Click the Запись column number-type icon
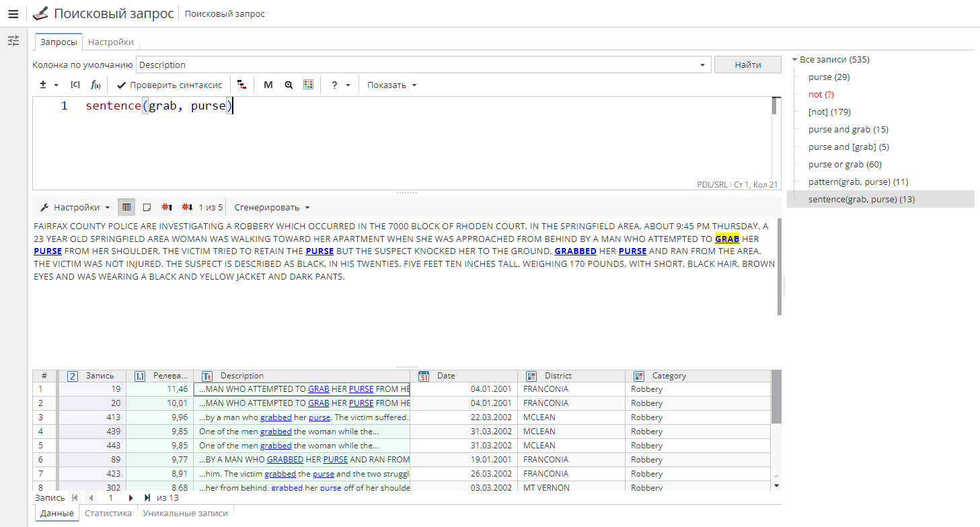This screenshot has width=980, height=527. (x=73, y=376)
